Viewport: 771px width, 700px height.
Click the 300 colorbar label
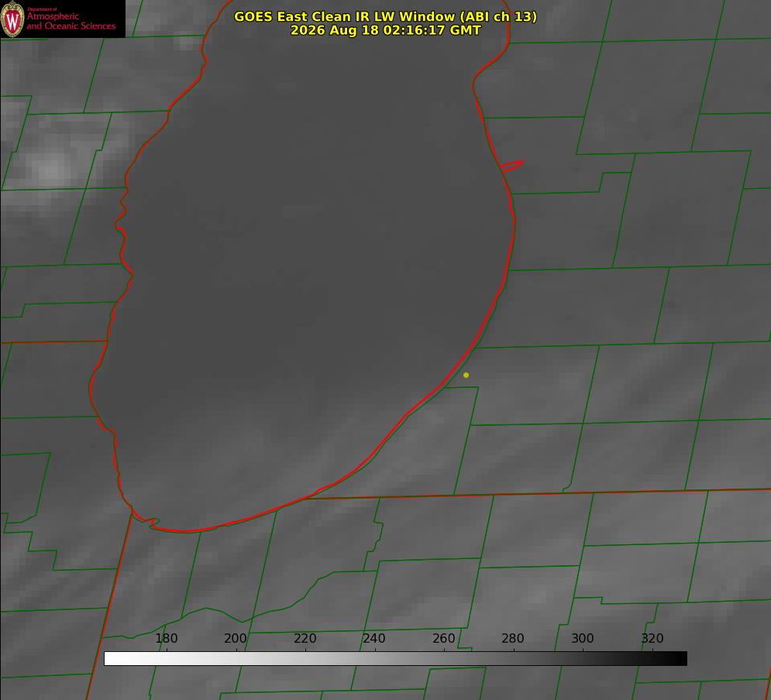(583, 638)
